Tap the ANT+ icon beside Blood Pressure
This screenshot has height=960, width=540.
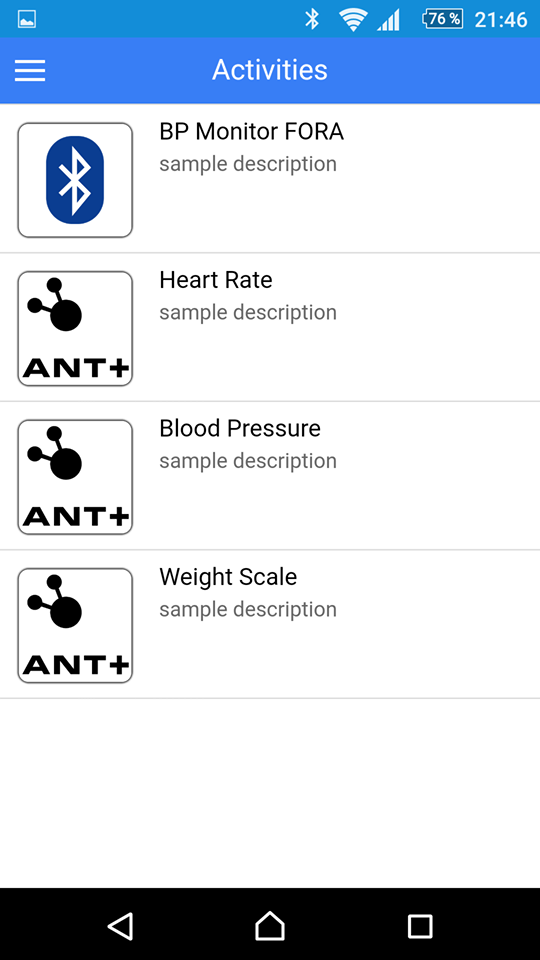coord(75,477)
